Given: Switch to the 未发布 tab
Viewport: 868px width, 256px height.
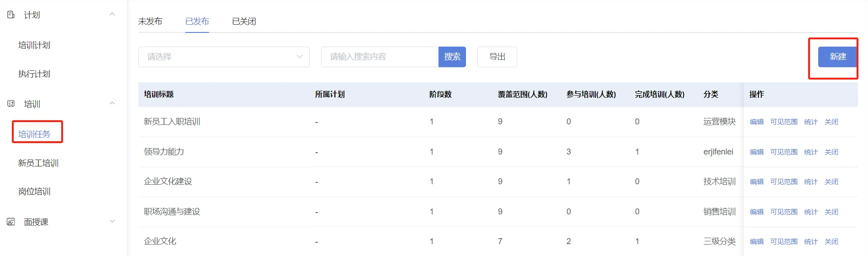Looking at the screenshot, I should (150, 21).
